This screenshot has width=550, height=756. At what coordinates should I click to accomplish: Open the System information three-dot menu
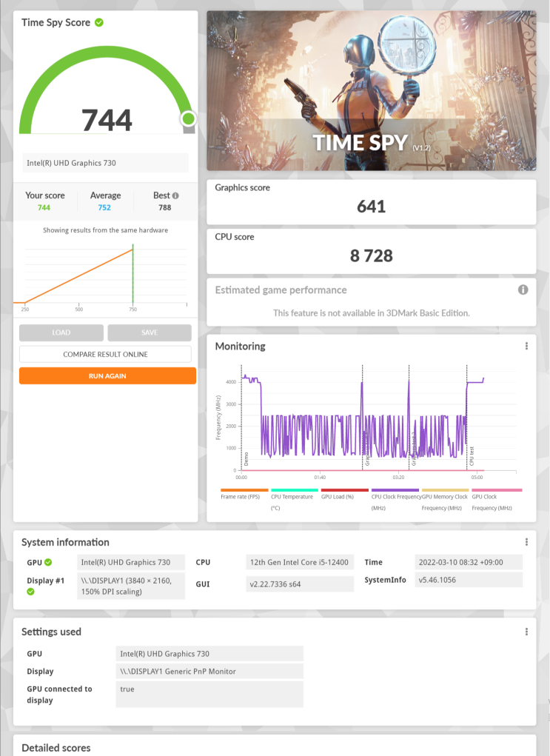(x=526, y=543)
